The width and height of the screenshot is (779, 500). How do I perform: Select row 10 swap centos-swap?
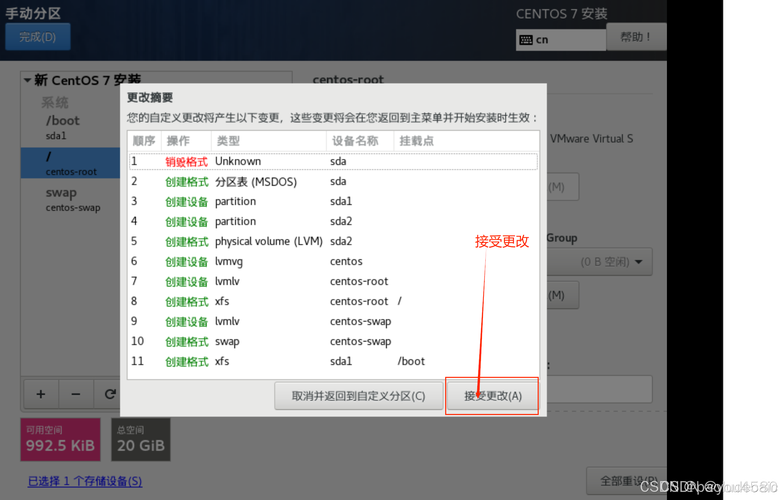(x=333, y=341)
